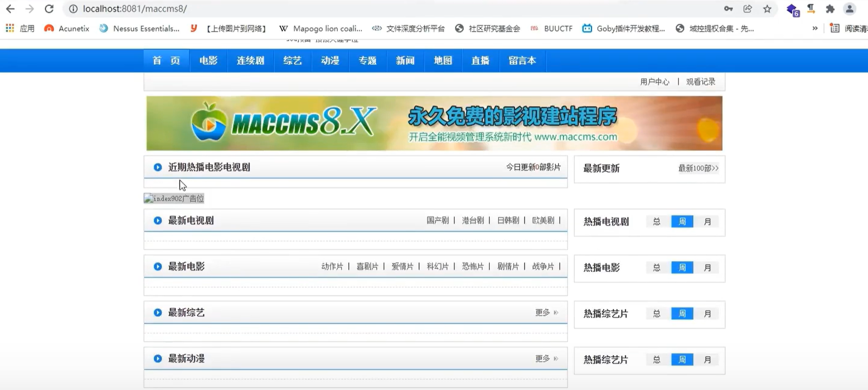This screenshot has height=390, width=868.
Task: Expand the bookmarks overflow chevron
Action: coord(815,28)
